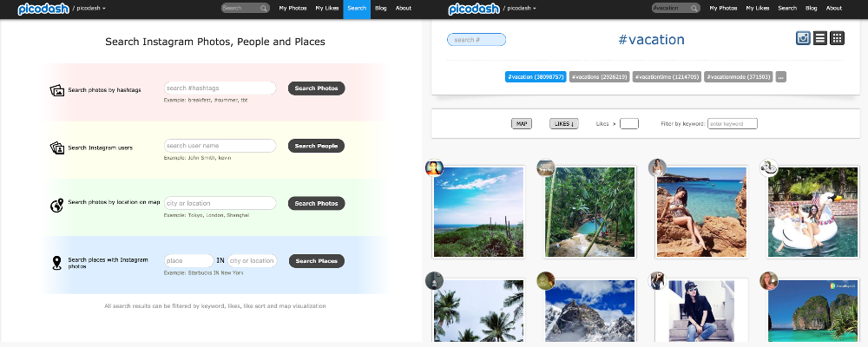Open user avatar on jungle pool photo
The image size is (868, 347).
pyautogui.click(x=546, y=167)
